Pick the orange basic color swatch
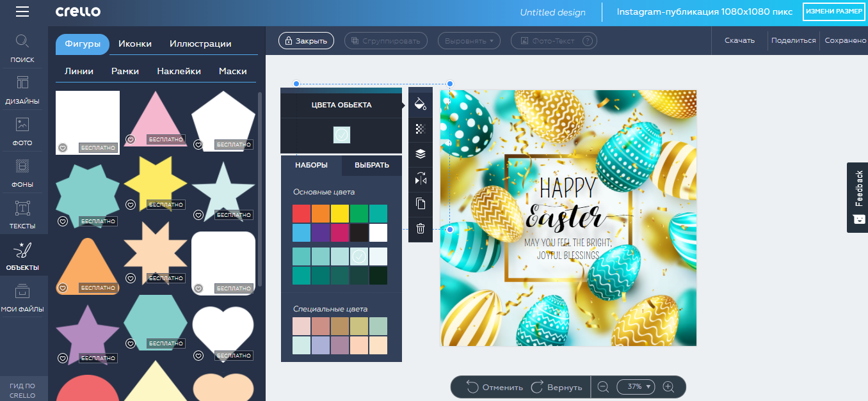This screenshot has height=401, width=868. pyautogui.click(x=321, y=214)
